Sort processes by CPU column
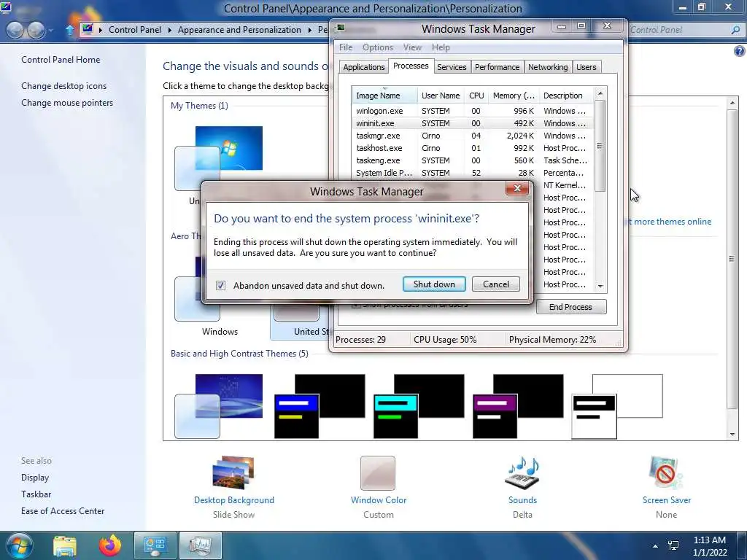The width and height of the screenshot is (747, 560). pyautogui.click(x=476, y=96)
